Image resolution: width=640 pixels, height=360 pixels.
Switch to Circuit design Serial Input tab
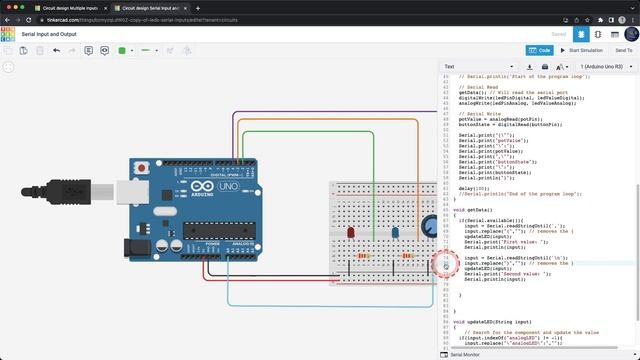point(150,8)
